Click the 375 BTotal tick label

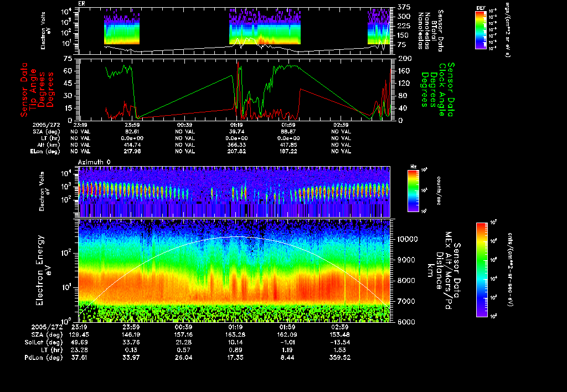pyautogui.click(x=404, y=7)
